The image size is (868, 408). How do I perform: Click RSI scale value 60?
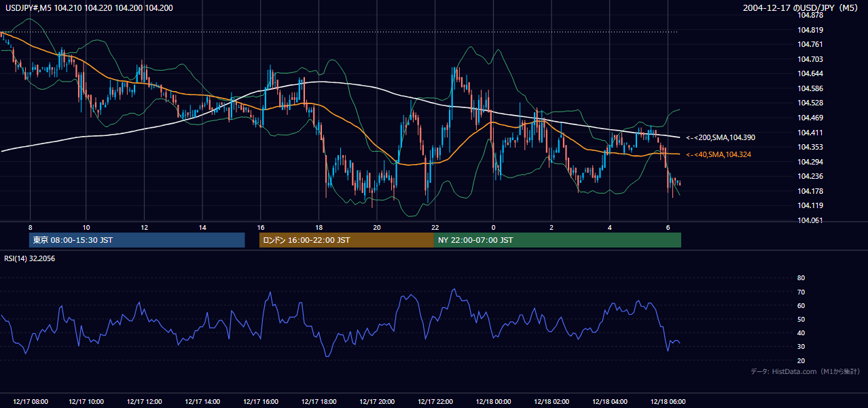[x=801, y=305]
